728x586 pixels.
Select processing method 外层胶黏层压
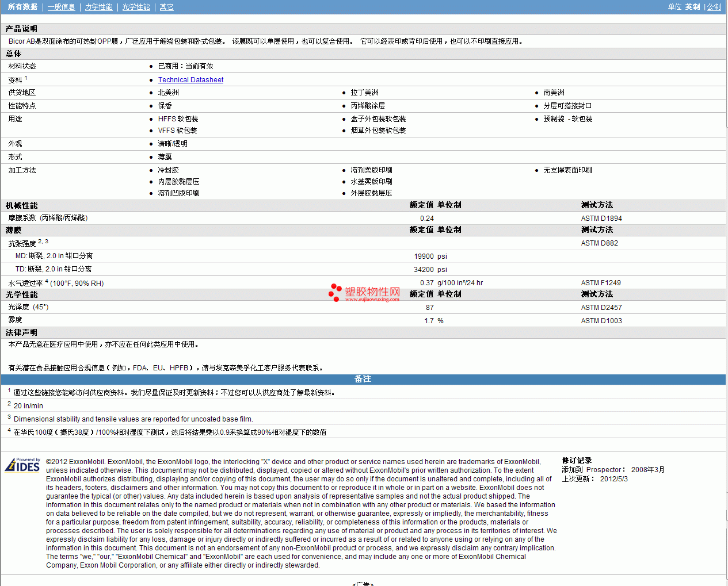click(372, 193)
